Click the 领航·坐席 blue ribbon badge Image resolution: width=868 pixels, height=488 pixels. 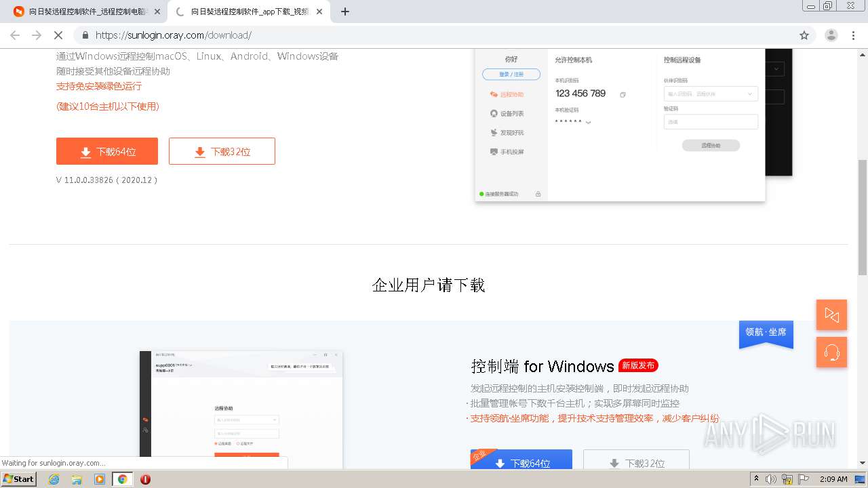point(766,334)
